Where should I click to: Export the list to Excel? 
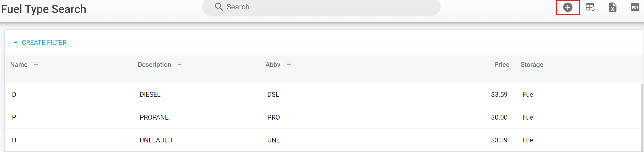[x=612, y=7]
